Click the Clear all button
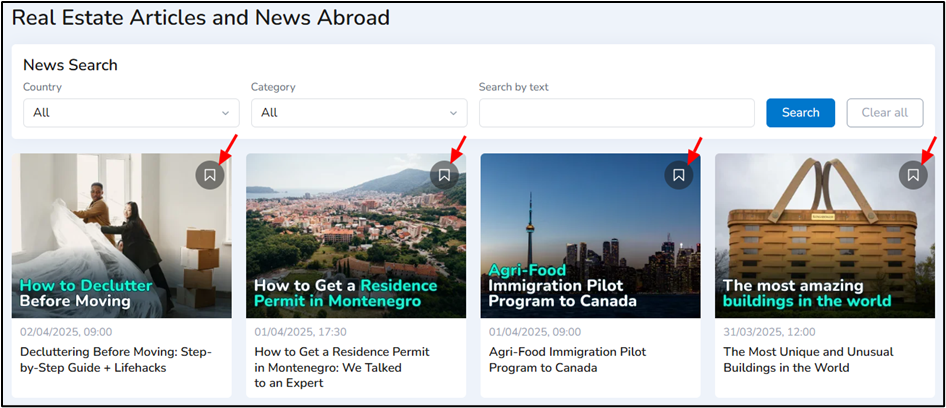The width and height of the screenshot is (946, 408). [x=884, y=113]
